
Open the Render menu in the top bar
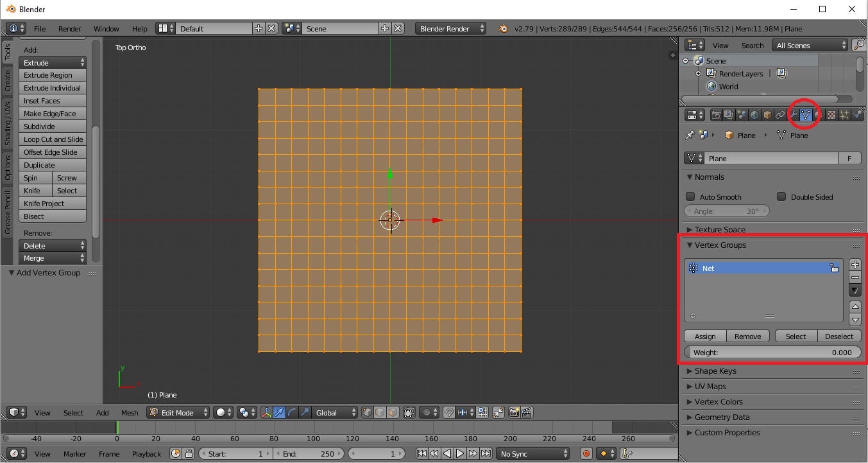point(69,28)
